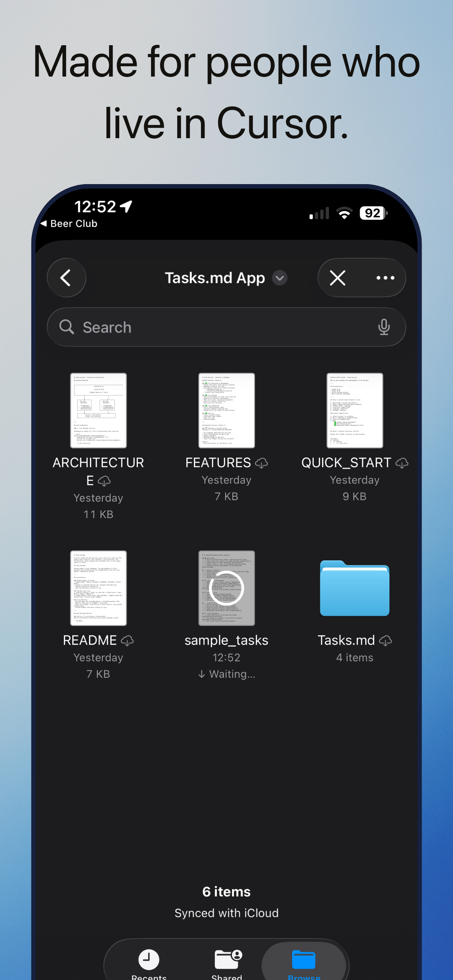Tap the Tasks.md folder name label

(346, 640)
